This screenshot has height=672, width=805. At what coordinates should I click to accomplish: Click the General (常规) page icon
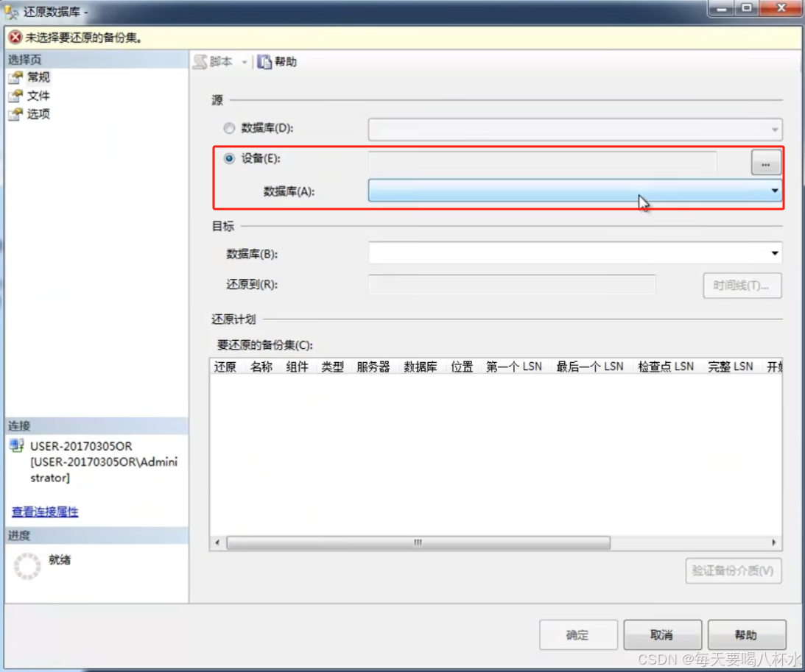(x=15, y=77)
